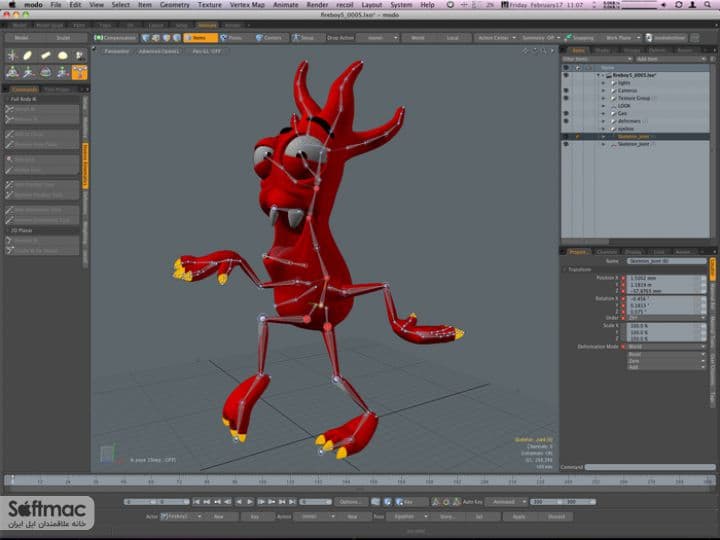This screenshot has width=720, height=540.
Task: Collapse the fireboy scene root item
Action: (598, 75)
